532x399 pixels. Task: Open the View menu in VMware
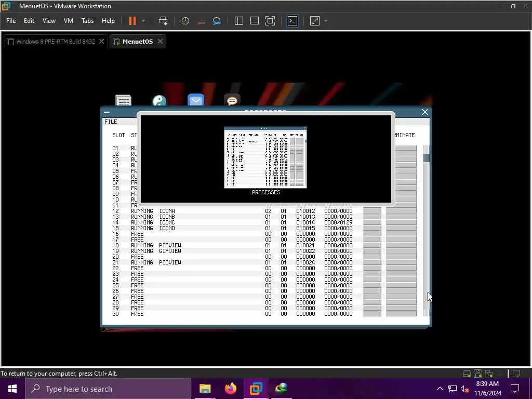(49, 21)
